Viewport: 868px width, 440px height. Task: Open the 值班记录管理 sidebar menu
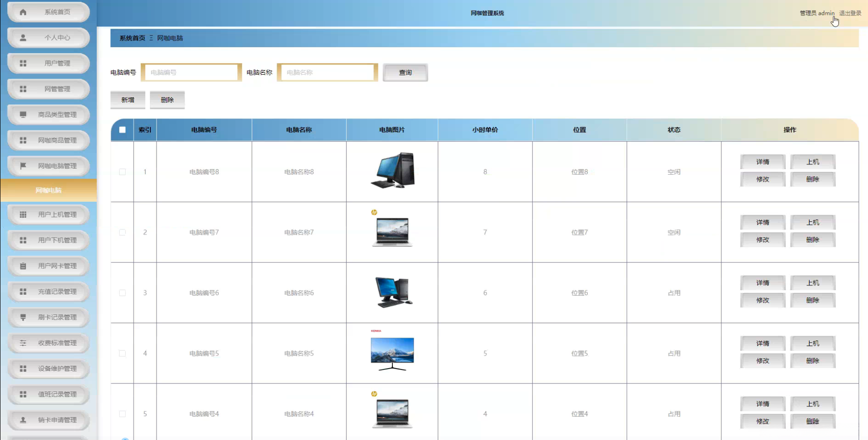(49, 394)
